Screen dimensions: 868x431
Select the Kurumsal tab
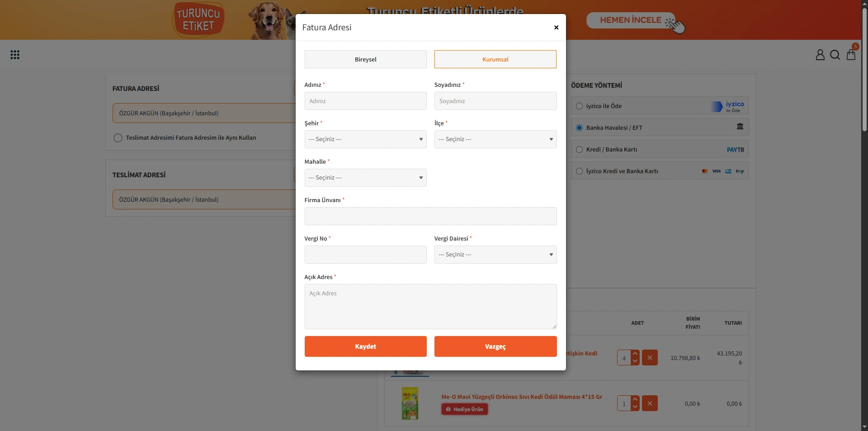(495, 59)
